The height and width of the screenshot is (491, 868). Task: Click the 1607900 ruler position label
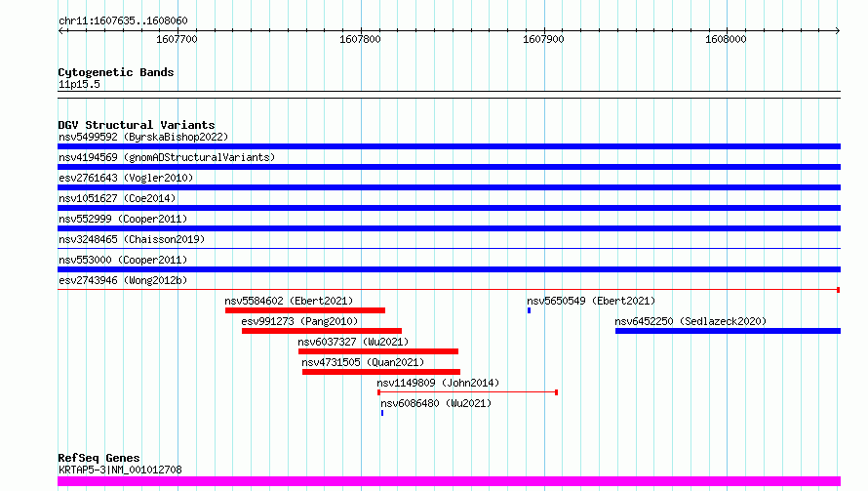click(543, 39)
